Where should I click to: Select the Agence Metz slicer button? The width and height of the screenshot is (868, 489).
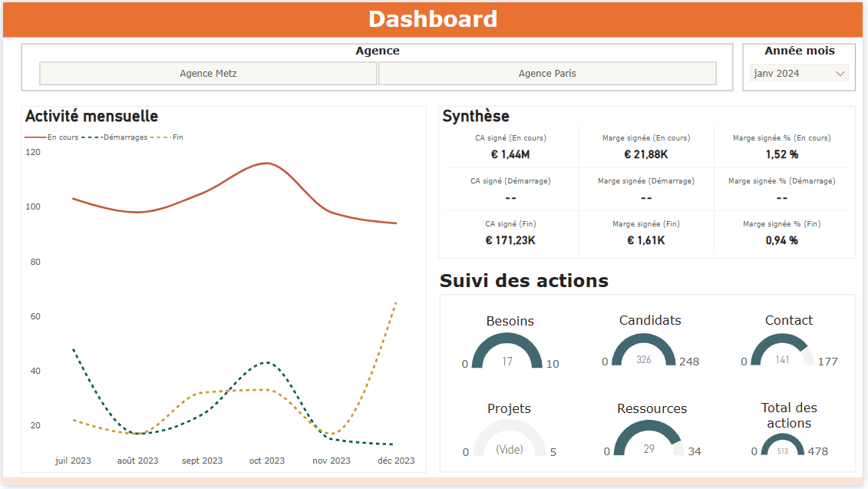click(208, 74)
